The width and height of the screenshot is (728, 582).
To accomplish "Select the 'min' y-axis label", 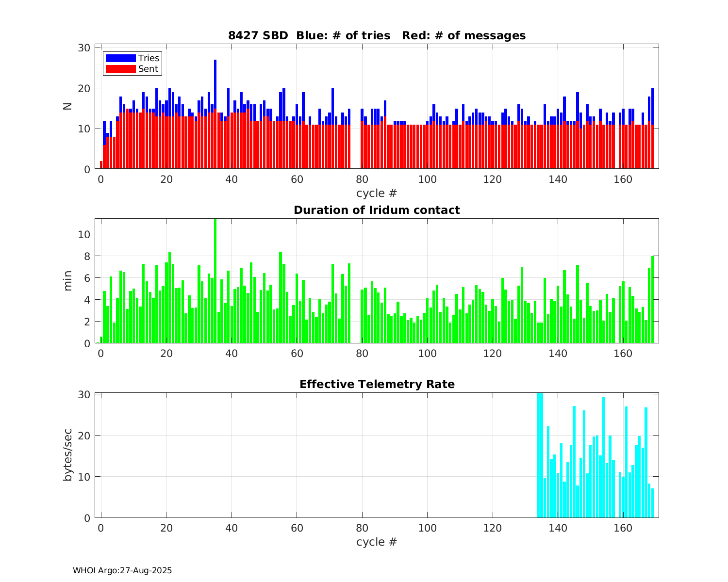I will tap(67, 281).
